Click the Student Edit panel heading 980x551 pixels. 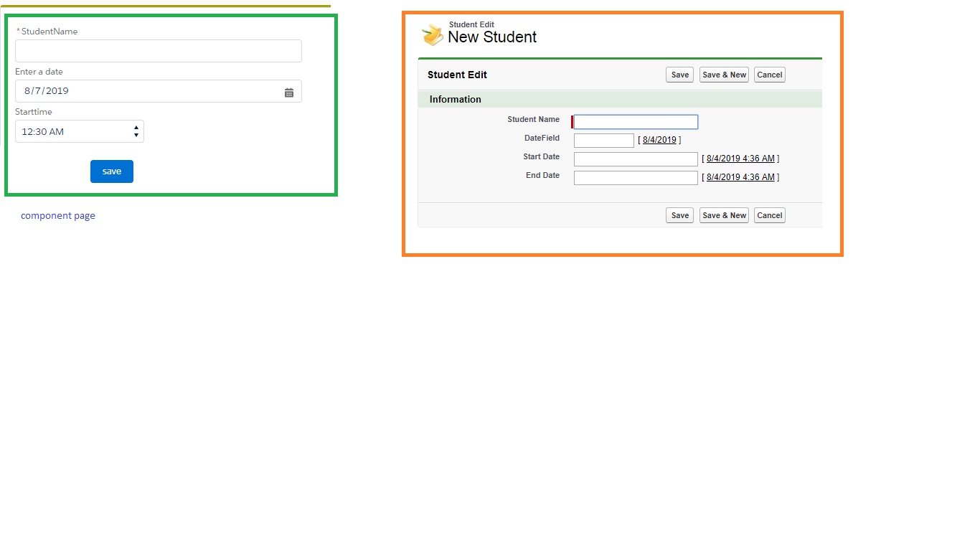point(457,75)
